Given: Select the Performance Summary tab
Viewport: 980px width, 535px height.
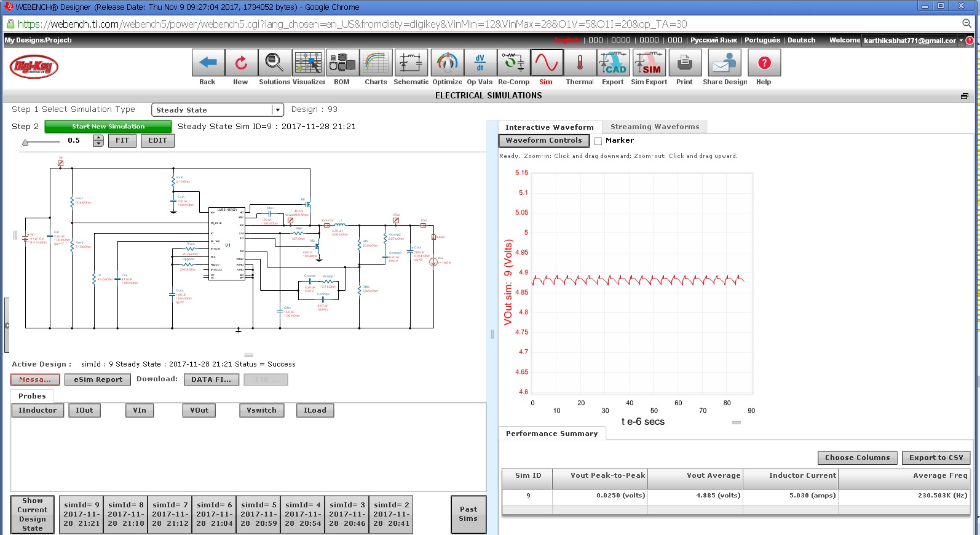Looking at the screenshot, I should coord(551,434).
